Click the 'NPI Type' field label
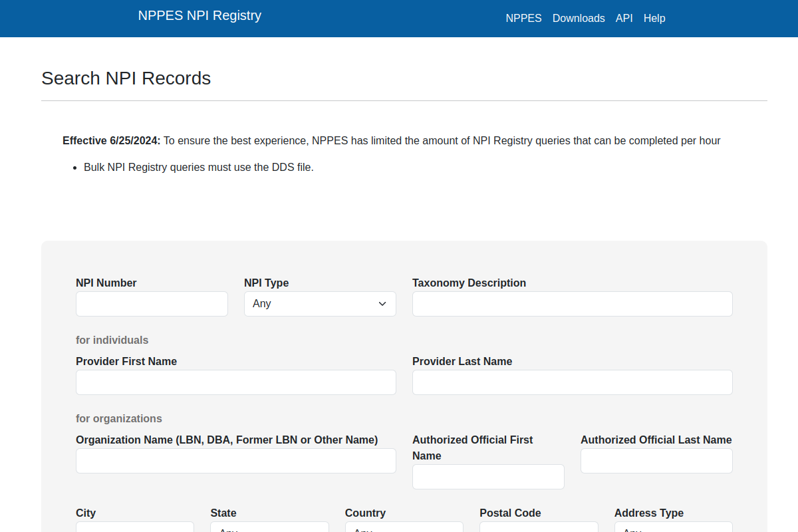 267,283
